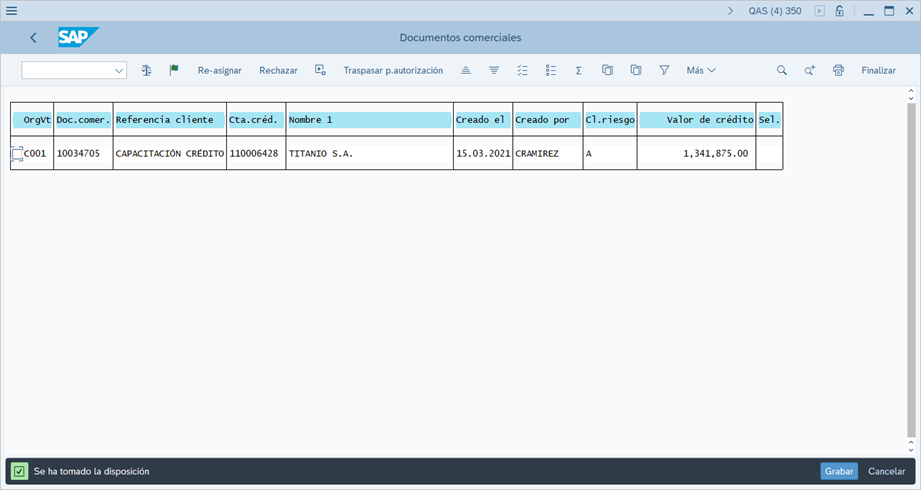Image resolution: width=921 pixels, height=490 pixels.
Task: Expand the Más menu
Action: point(701,71)
